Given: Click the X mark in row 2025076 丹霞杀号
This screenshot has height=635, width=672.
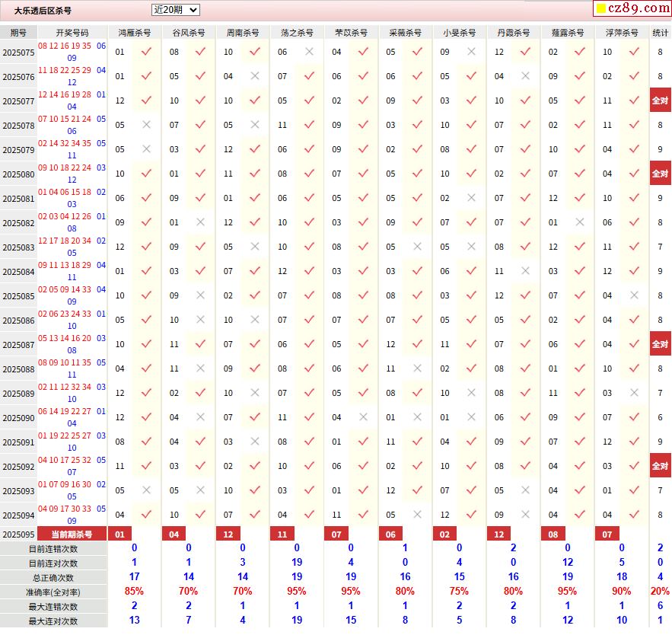Looking at the screenshot, I should [x=525, y=76].
